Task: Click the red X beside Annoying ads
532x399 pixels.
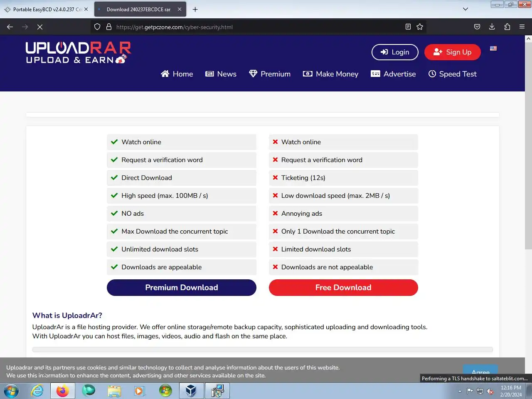Action: click(x=275, y=214)
